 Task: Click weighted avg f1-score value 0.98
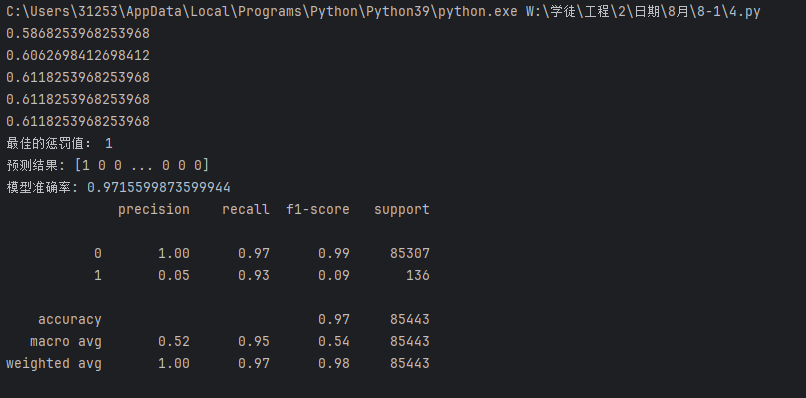(334, 364)
